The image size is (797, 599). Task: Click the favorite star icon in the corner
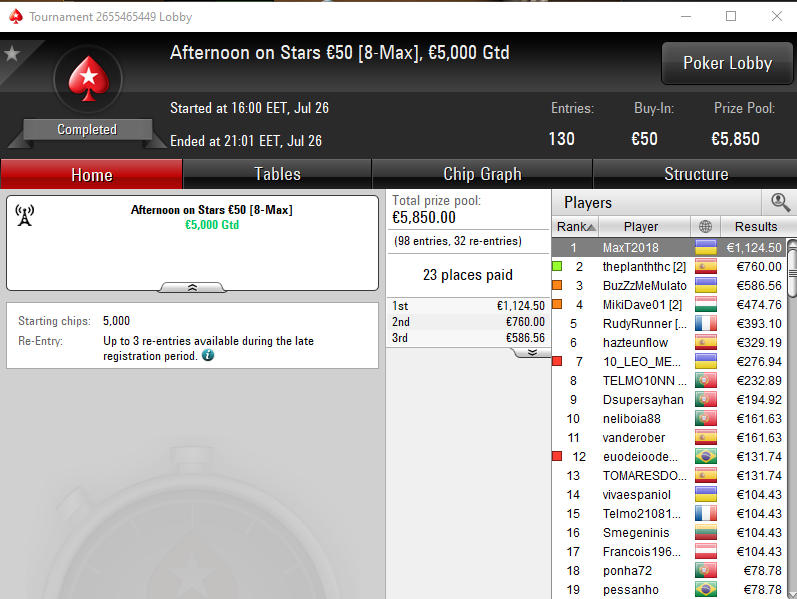click(x=12, y=53)
